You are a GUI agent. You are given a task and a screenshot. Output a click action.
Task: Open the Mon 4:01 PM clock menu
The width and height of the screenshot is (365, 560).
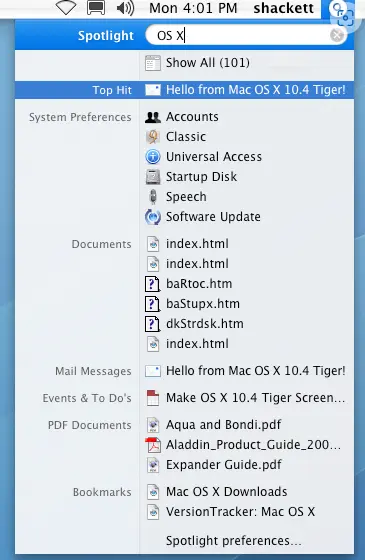tap(193, 8)
